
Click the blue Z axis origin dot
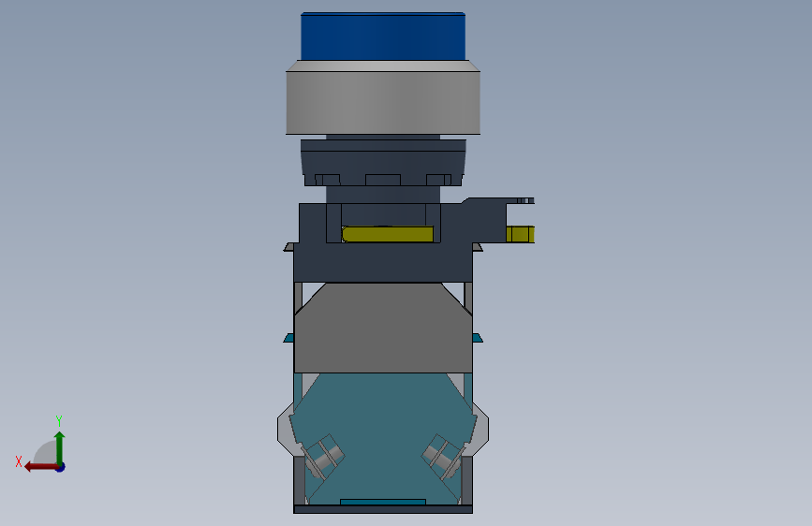pyautogui.click(x=61, y=467)
